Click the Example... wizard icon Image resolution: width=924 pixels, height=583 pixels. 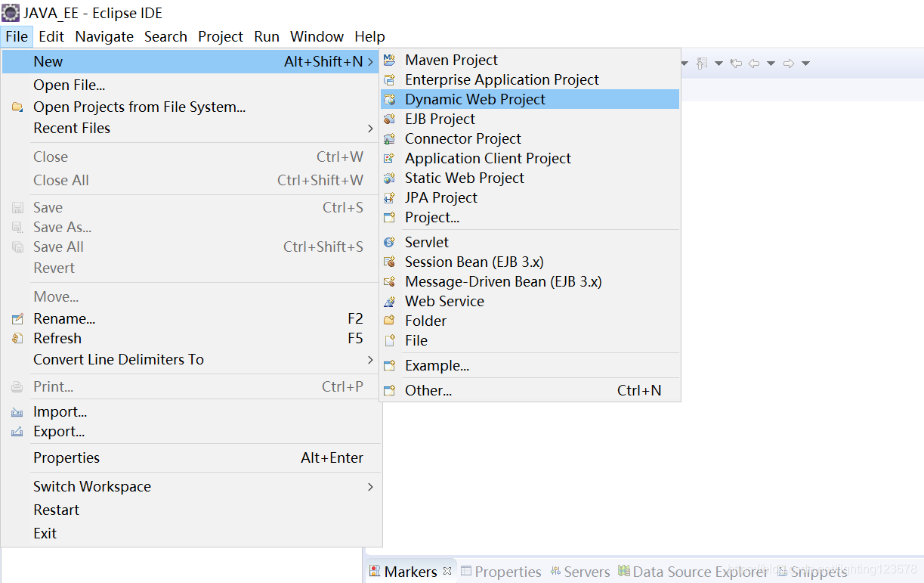click(x=390, y=365)
